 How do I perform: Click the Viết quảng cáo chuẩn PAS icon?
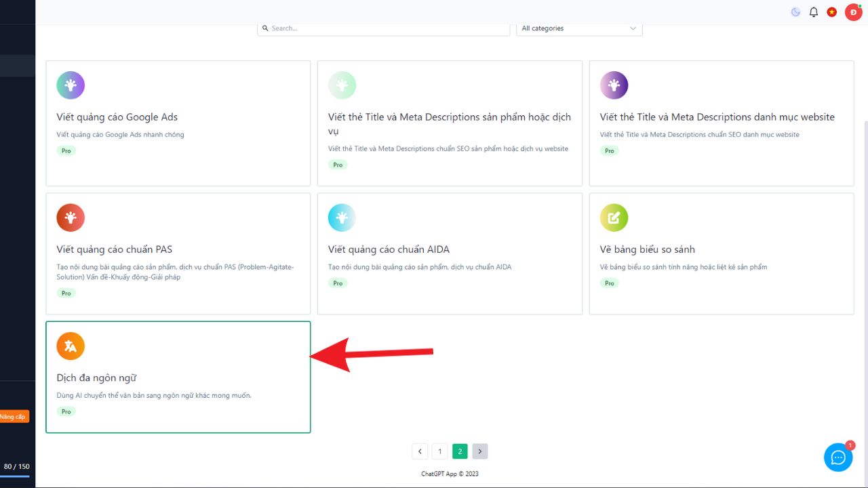[x=71, y=218]
